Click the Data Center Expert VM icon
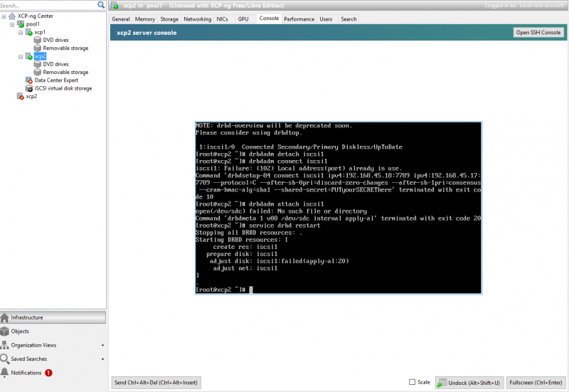Screen dimensions: 569x392 click(x=29, y=80)
